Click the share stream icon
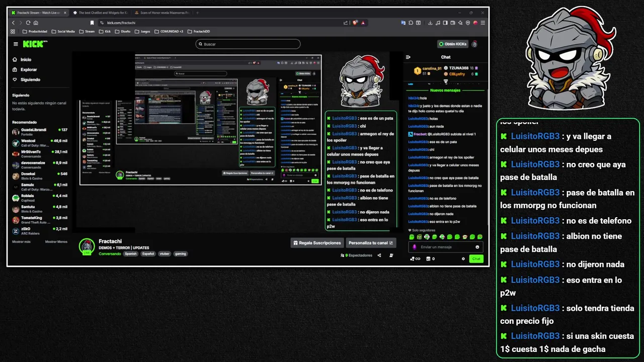This screenshot has height=362, width=644. tap(379, 255)
